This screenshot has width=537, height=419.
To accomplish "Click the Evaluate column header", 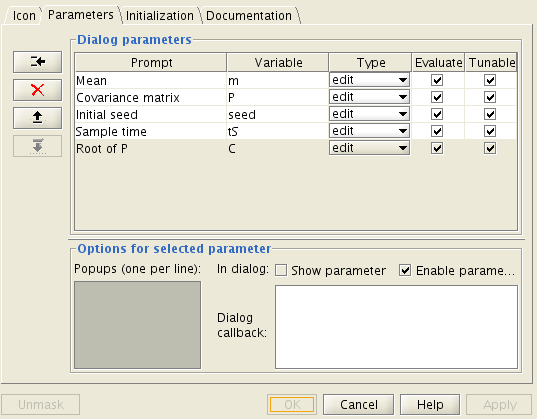I will [x=438, y=62].
